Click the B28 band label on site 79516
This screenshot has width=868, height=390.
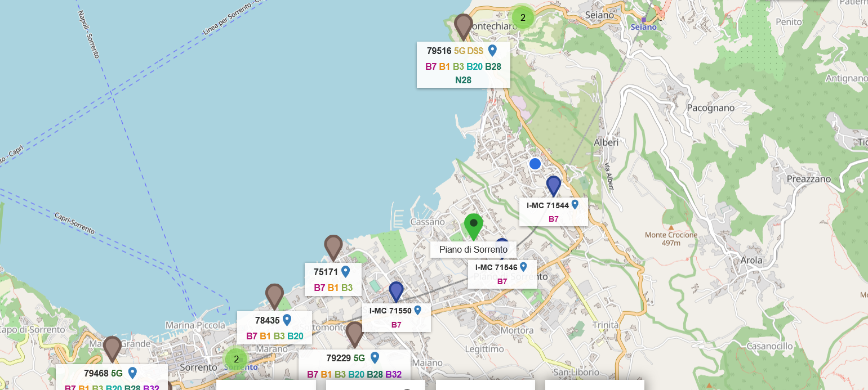[493, 66]
